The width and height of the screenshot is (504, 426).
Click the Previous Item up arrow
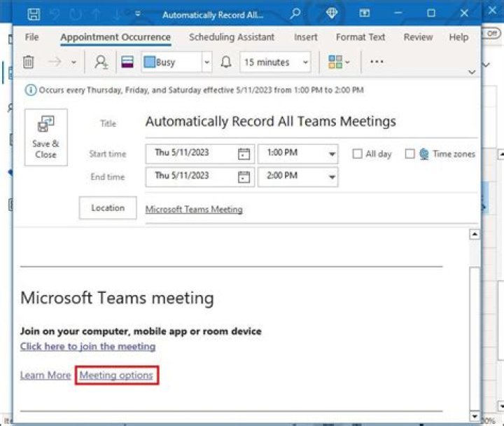pyautogui.click(x=97, y=15)
